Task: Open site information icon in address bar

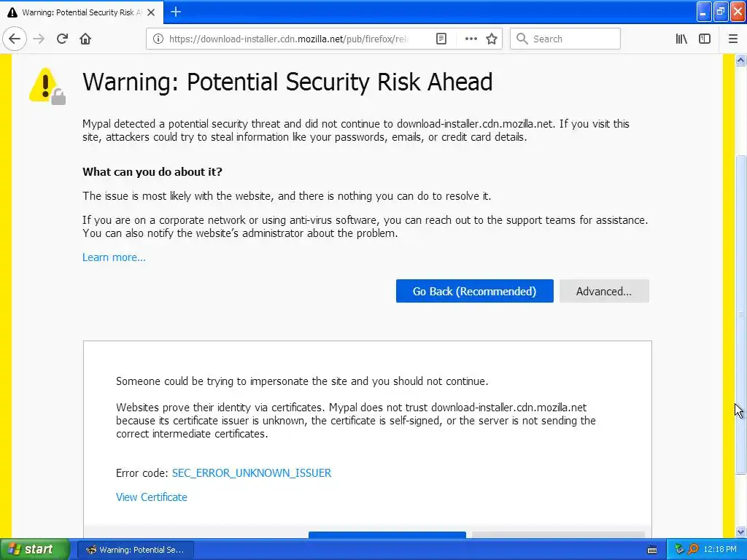Action: pos(158,39)
